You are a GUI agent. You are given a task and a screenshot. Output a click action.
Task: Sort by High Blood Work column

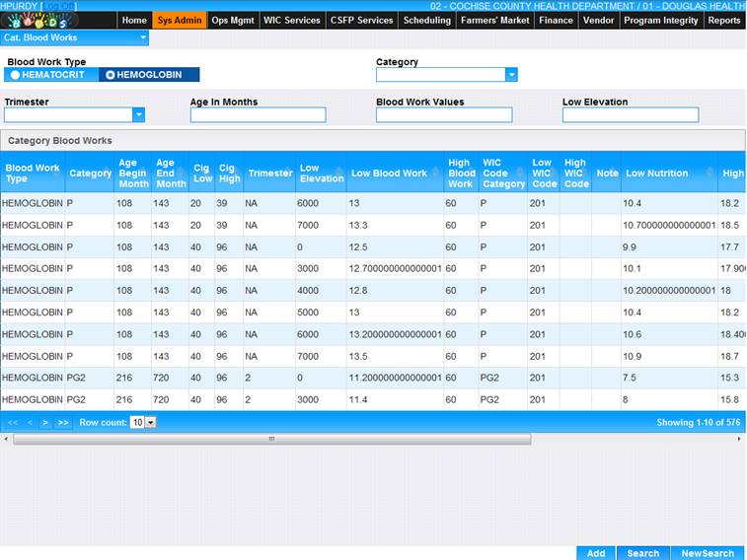461,174
